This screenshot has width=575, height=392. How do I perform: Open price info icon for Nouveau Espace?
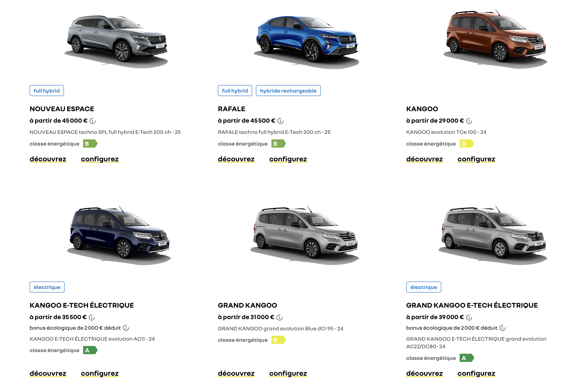point(93,121)
